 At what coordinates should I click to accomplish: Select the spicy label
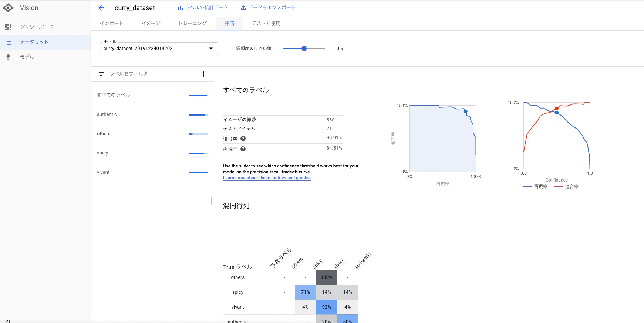pyautogui.click(x=152, y=153)
